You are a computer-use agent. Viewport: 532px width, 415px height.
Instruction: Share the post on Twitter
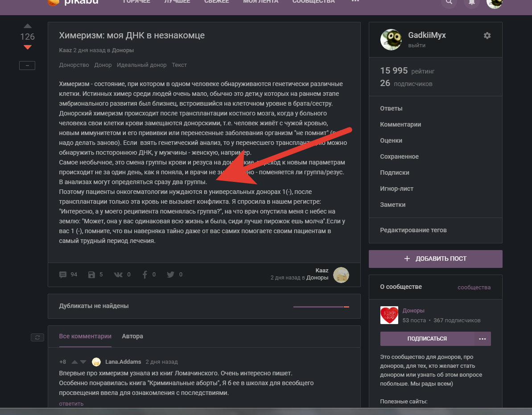click(x=170, y=275)
